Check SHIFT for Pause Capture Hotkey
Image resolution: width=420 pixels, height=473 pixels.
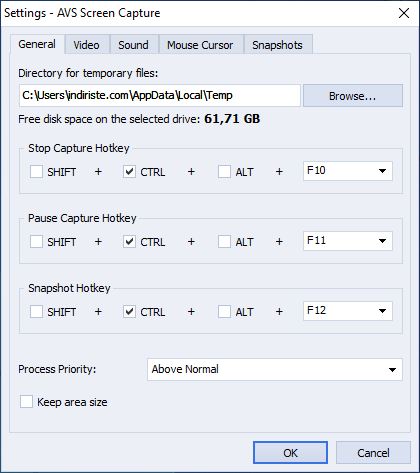pos(36,242)
